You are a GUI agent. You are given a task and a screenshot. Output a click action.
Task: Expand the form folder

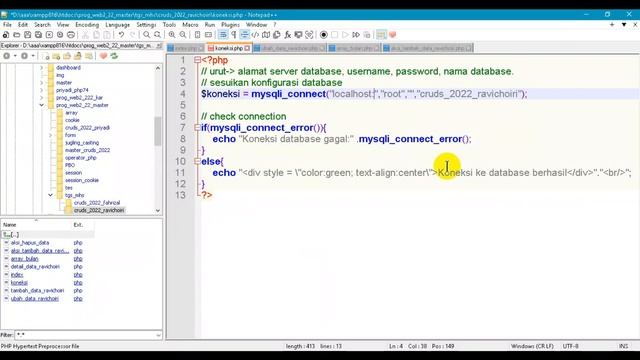click(50, 135)
